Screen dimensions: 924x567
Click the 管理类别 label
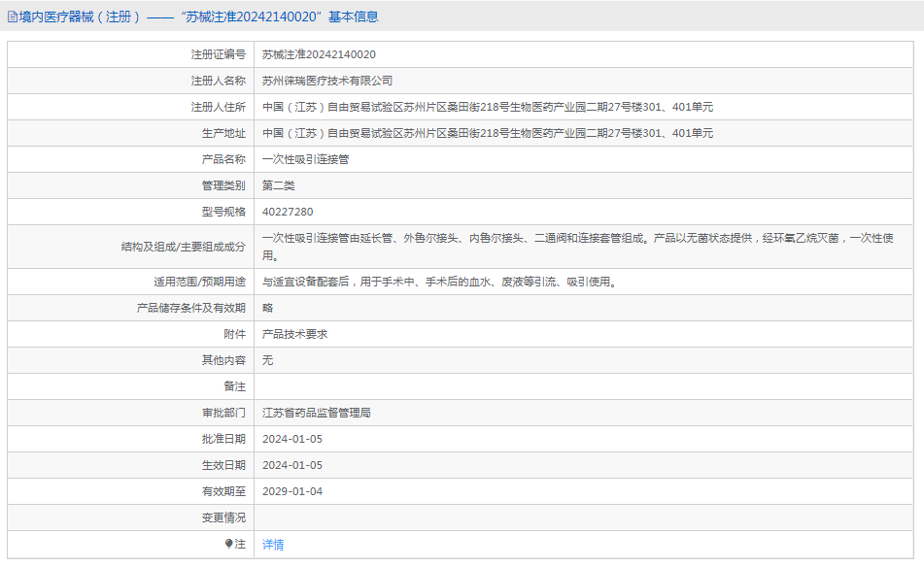click(x=223, y=185)
